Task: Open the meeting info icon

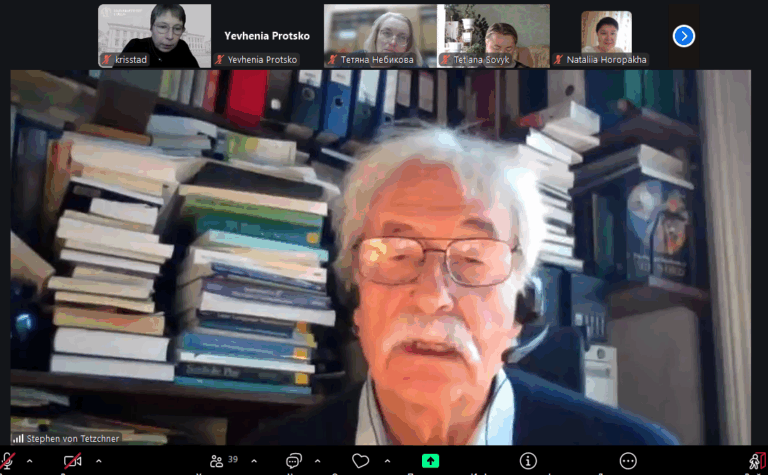Action: 528,461
